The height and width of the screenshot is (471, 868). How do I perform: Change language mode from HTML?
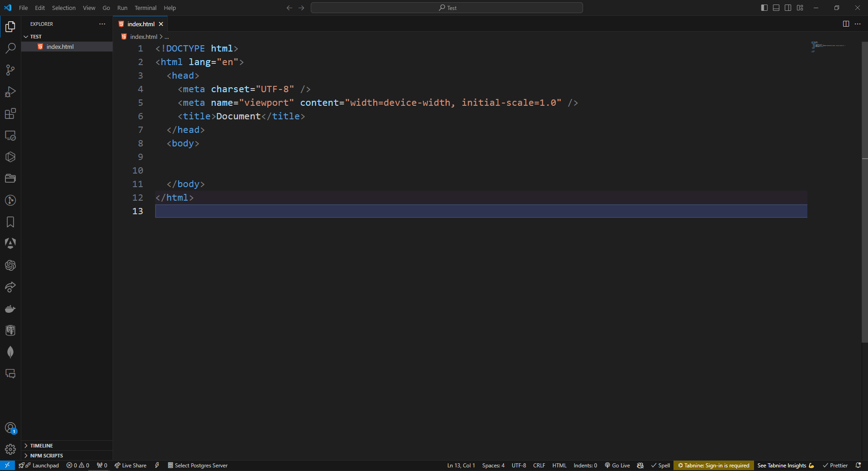coord(560,465)
